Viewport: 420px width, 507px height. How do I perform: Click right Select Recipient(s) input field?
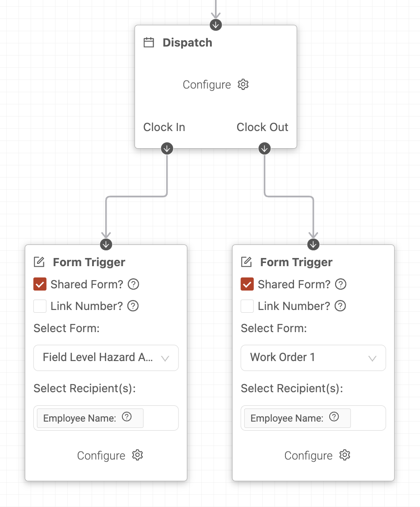313,418
